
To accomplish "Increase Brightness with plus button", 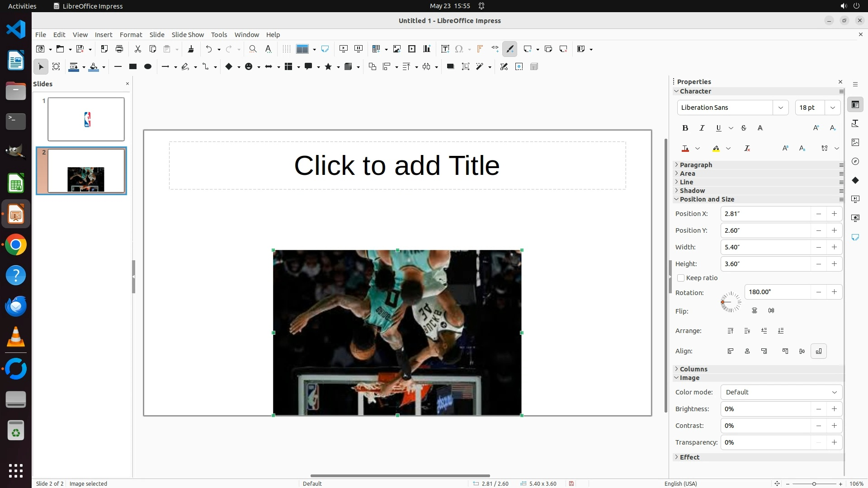I will pos(834,409).
